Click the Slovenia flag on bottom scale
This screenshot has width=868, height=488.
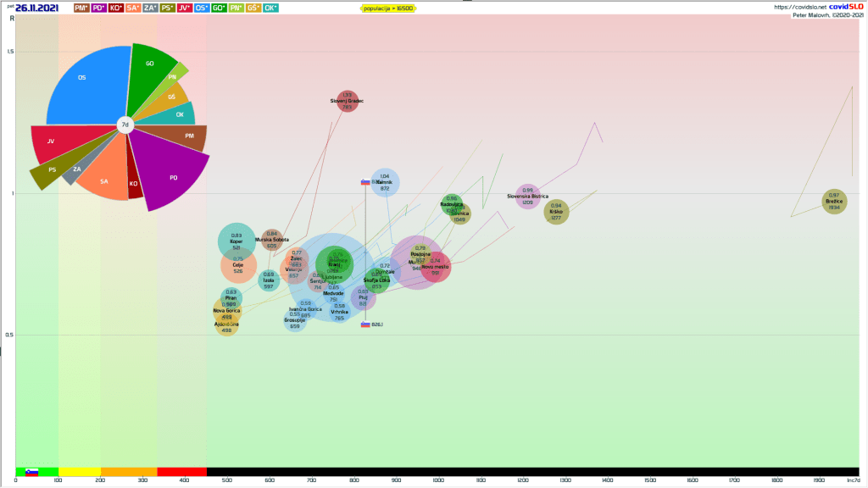click(x=32, y=471)
